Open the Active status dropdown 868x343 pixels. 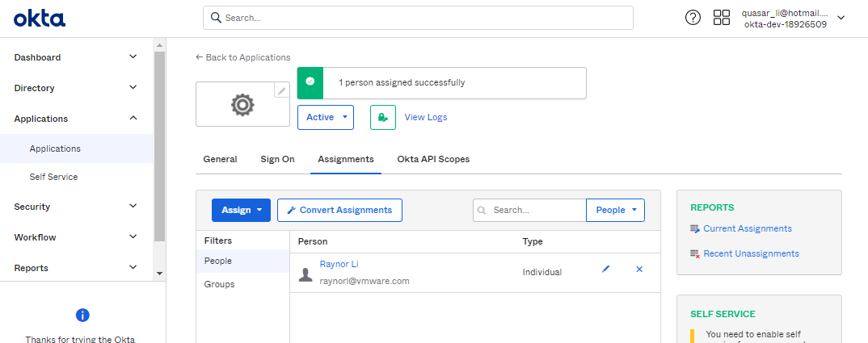[326, 117]
